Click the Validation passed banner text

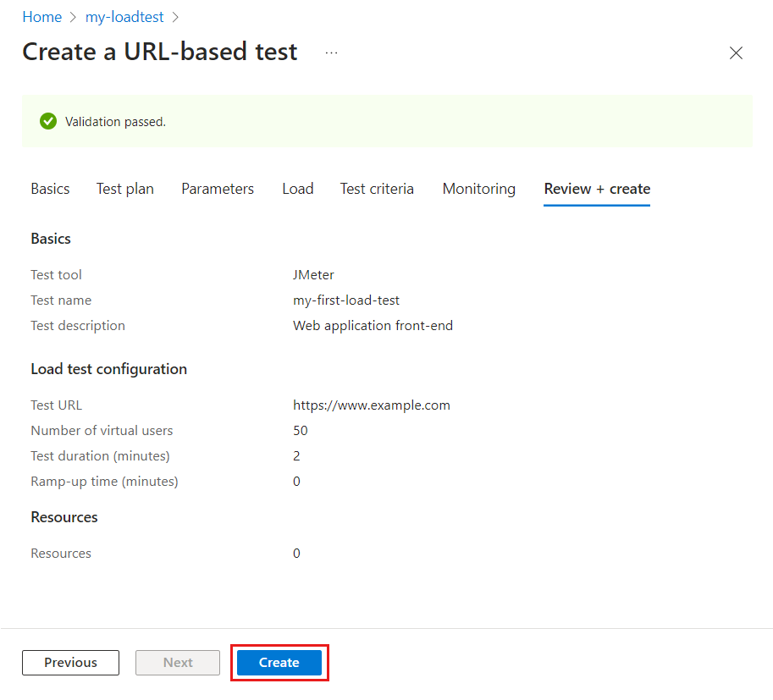click(x=115, y=122)
